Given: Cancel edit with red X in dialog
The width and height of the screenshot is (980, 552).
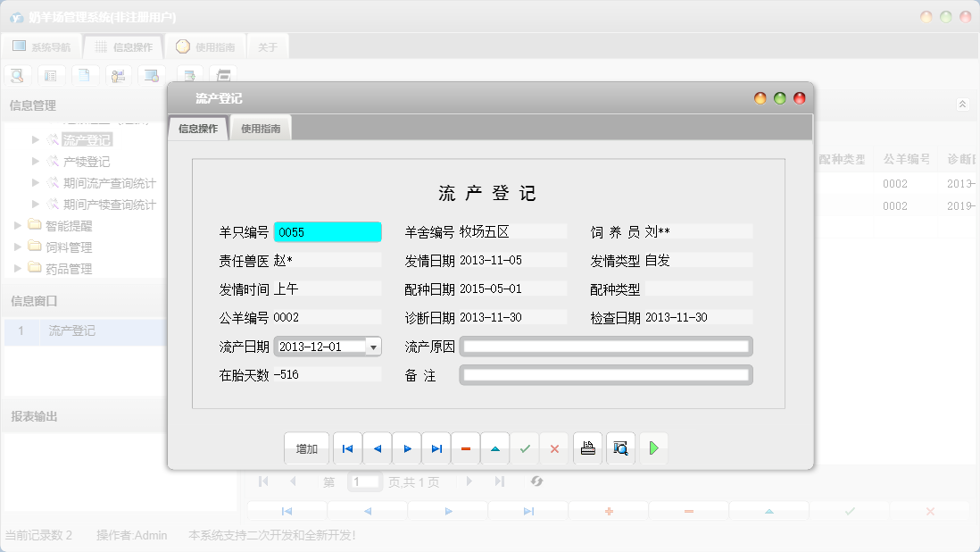Looking at the screenshot, I should click(x=554, y=448).
